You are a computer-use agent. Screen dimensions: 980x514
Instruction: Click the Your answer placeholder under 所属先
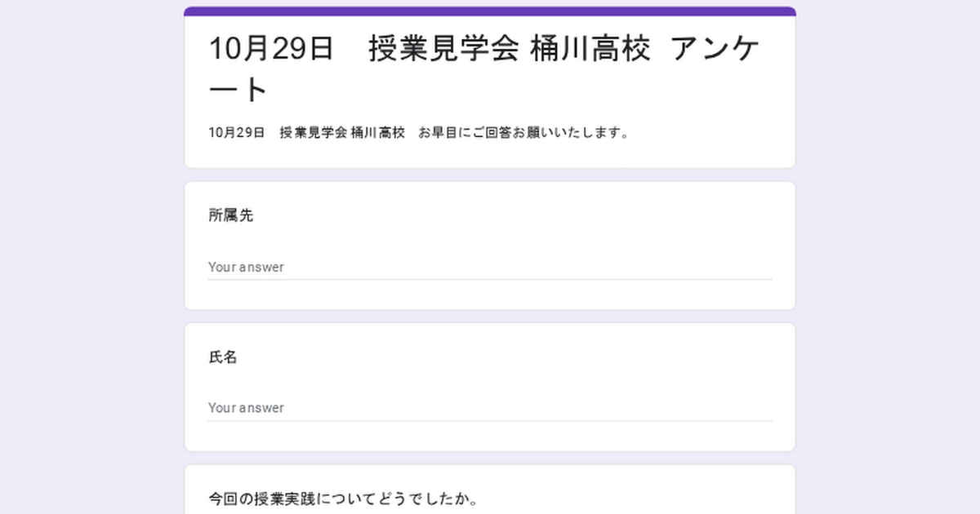[x=246, y=267]
